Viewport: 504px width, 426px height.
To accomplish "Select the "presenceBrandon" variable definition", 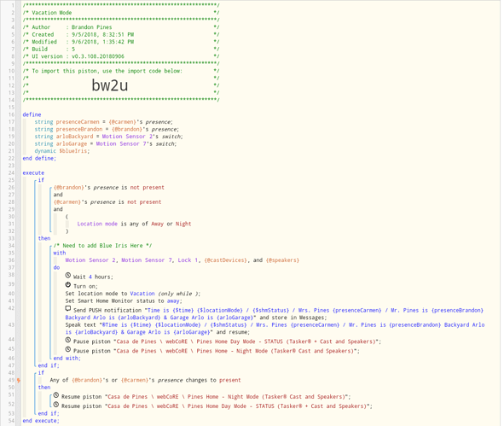I will click(x=107, y=130).
